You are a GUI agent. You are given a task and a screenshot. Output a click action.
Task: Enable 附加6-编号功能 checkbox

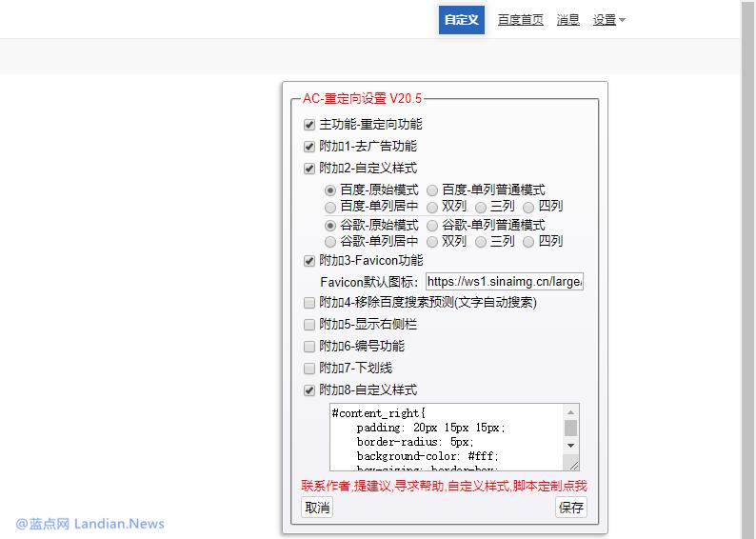[x=309, y=346]
